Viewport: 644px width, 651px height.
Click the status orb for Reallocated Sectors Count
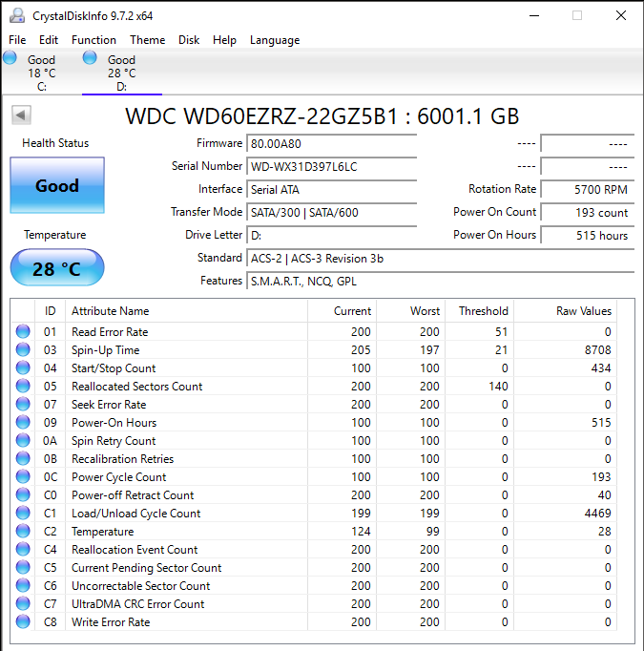point(23,386)
